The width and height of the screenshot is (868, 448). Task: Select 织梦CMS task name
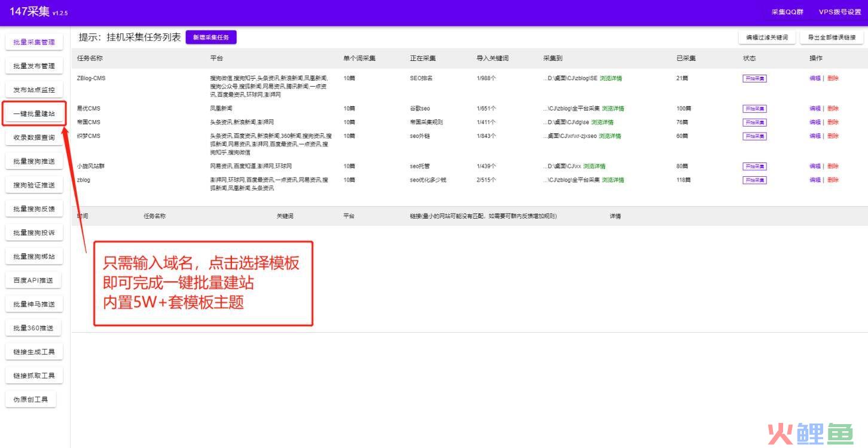tap(88, 136)
